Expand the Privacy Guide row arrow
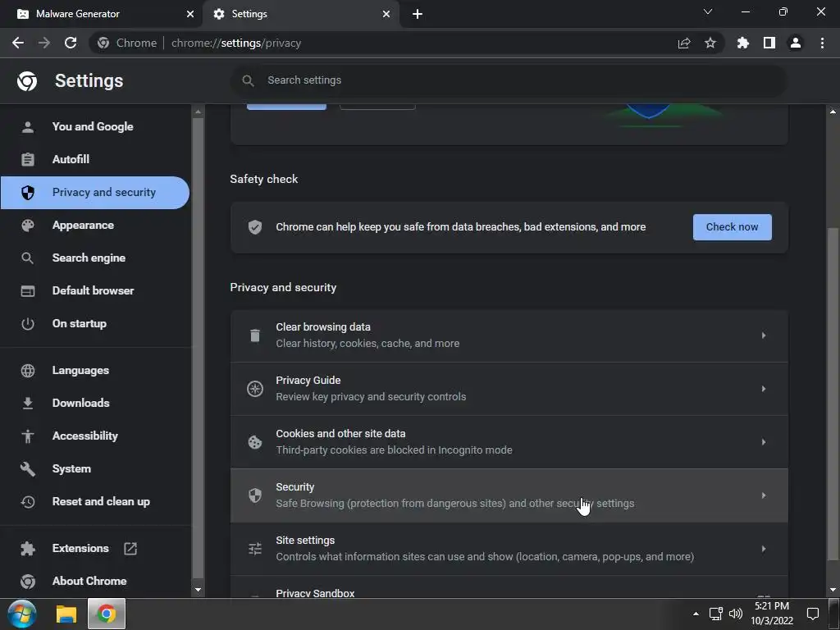 point(764,389)
